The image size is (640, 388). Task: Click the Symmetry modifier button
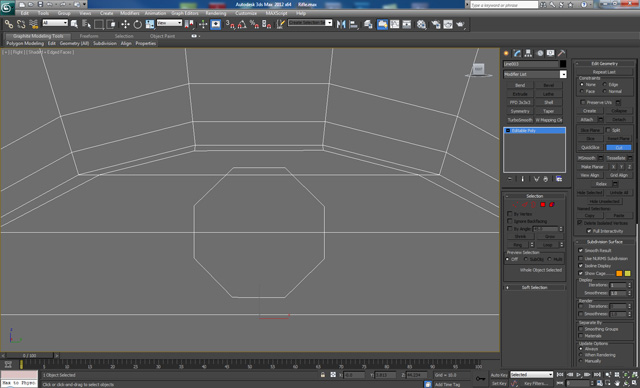520,111
